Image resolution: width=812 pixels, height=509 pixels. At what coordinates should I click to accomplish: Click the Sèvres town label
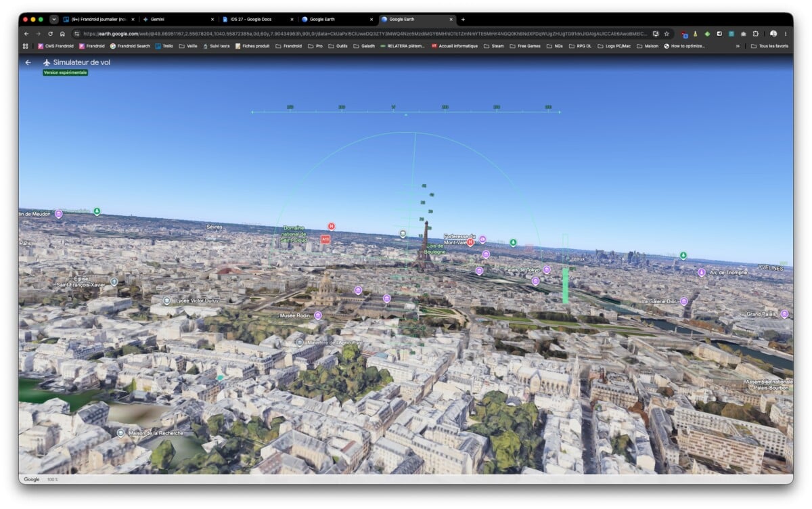pos(215,227)
